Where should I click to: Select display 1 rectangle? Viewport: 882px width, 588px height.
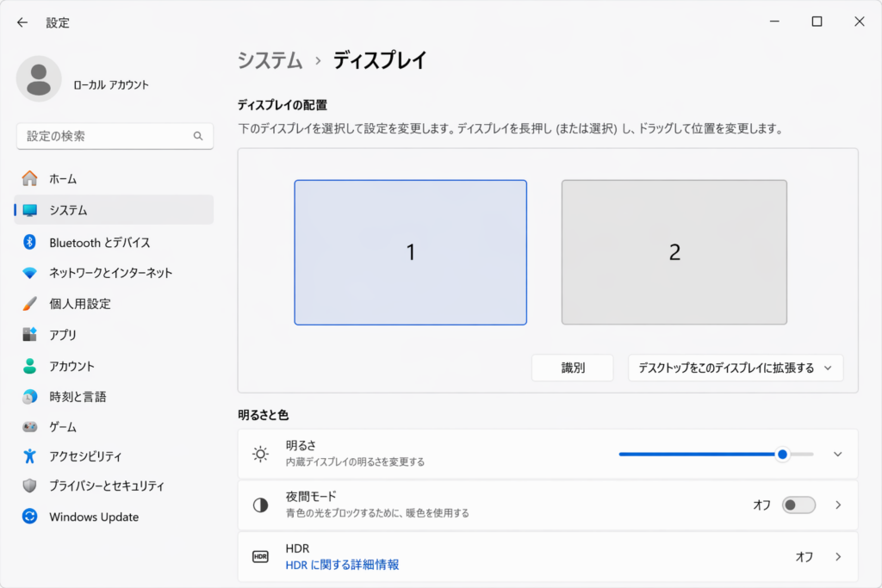pyautogui.click(x=411, y=252)
